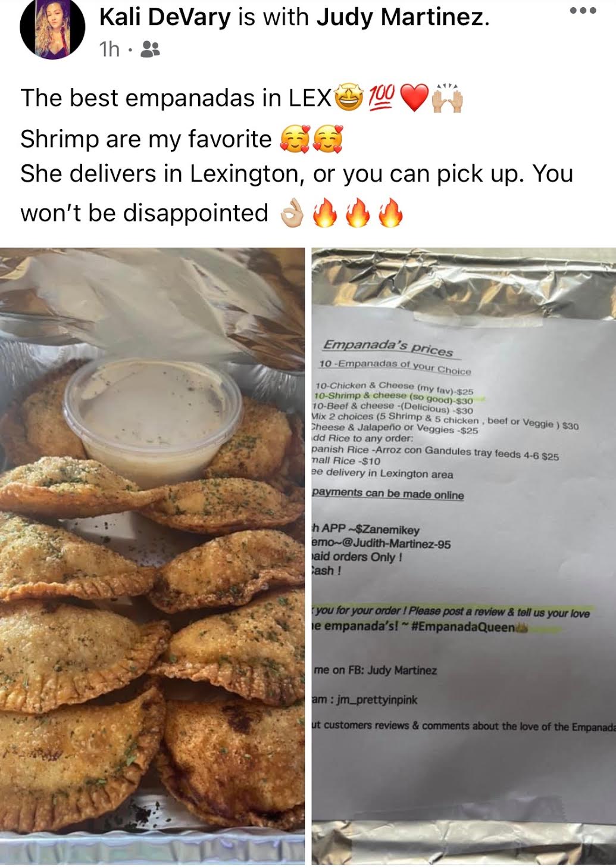Viewport: 616px width, 867px height.
Task: Tap the red heart emoji
Action: 414,98
